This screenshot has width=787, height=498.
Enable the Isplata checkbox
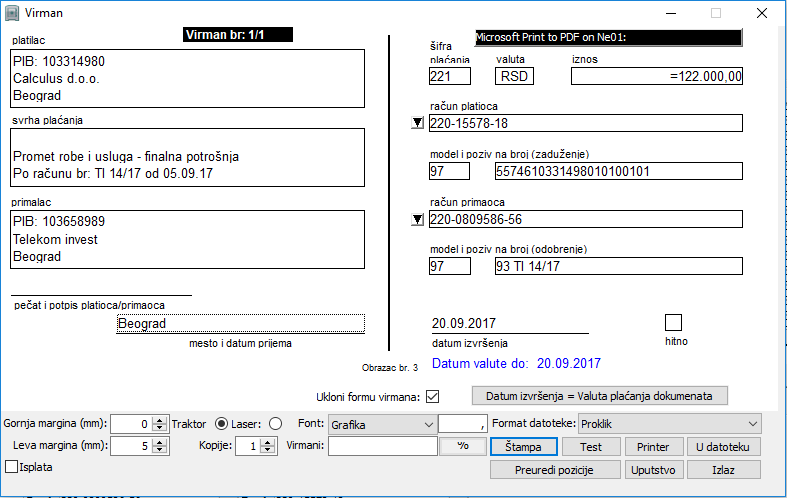pos(12,466)
